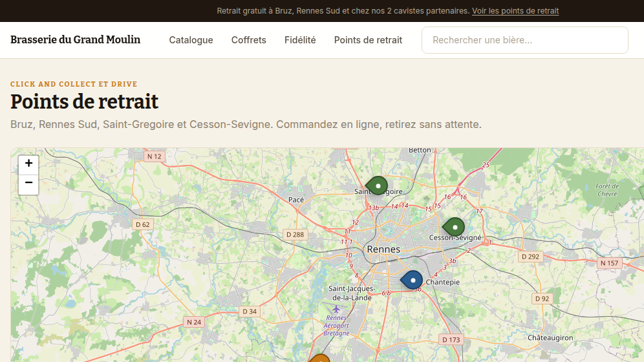
Task: Click the Forêt de Chevré label
Action: tap(607, 190)
